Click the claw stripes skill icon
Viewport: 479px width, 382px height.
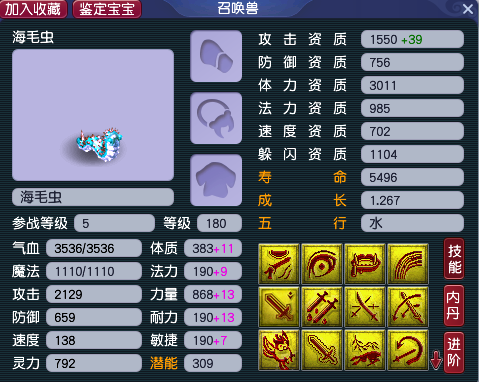408,264
